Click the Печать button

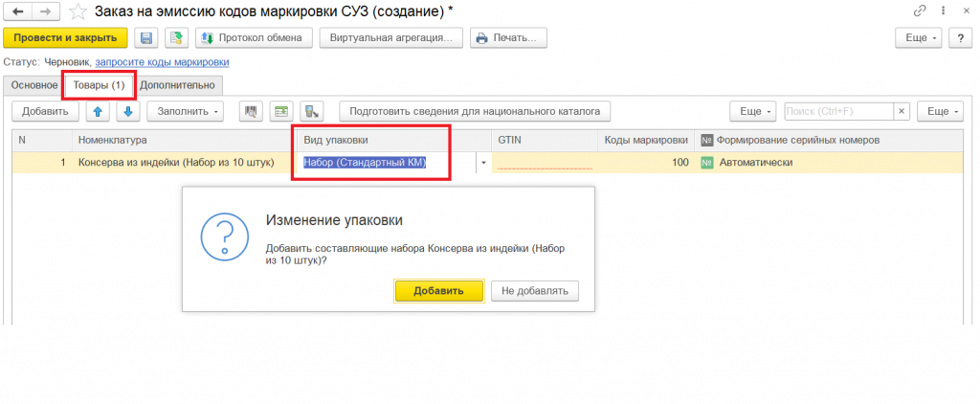coord(509,37)
